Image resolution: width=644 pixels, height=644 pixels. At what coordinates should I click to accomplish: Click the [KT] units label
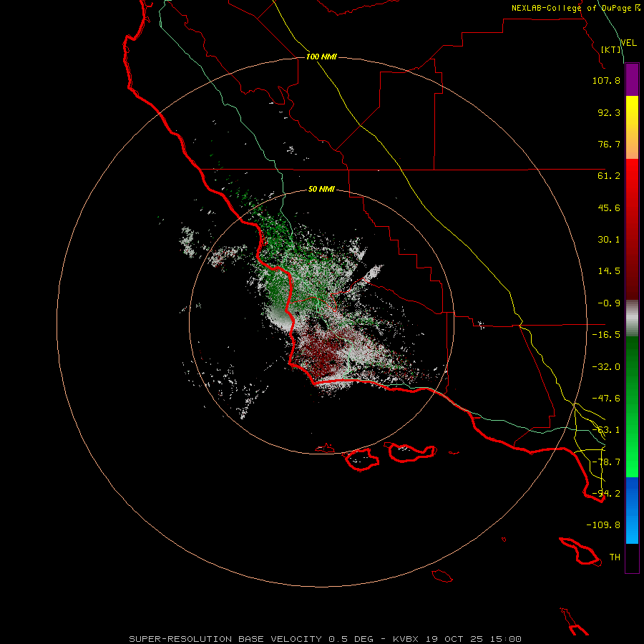611,49
